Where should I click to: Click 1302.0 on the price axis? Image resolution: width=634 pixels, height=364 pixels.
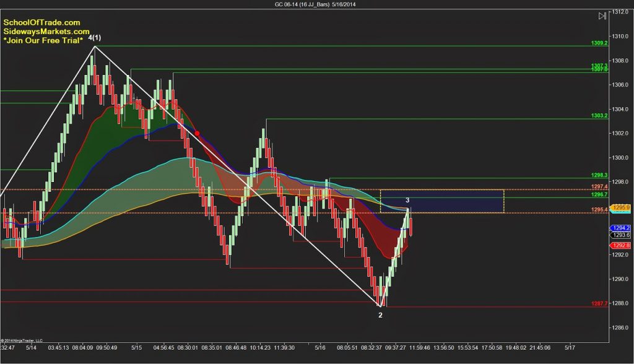620,133
